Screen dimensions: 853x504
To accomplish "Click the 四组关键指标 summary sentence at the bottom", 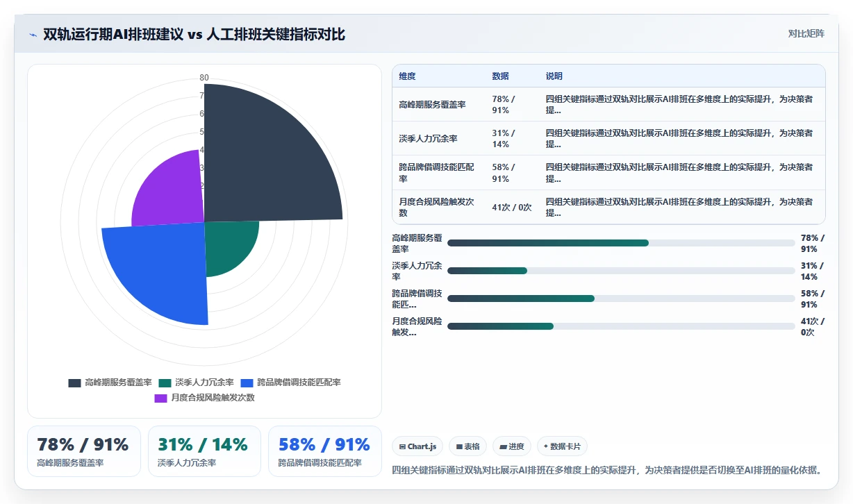I will point(608,470).
